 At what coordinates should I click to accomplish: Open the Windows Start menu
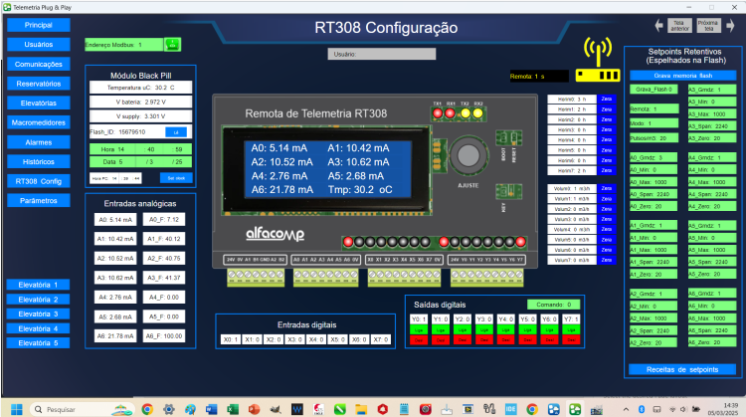[16, 408]
